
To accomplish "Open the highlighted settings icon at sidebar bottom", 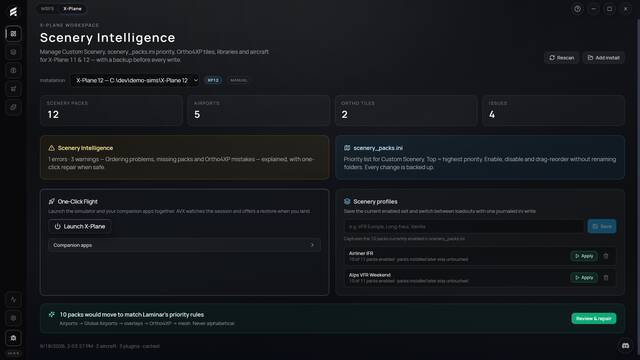I will point(13,338).
